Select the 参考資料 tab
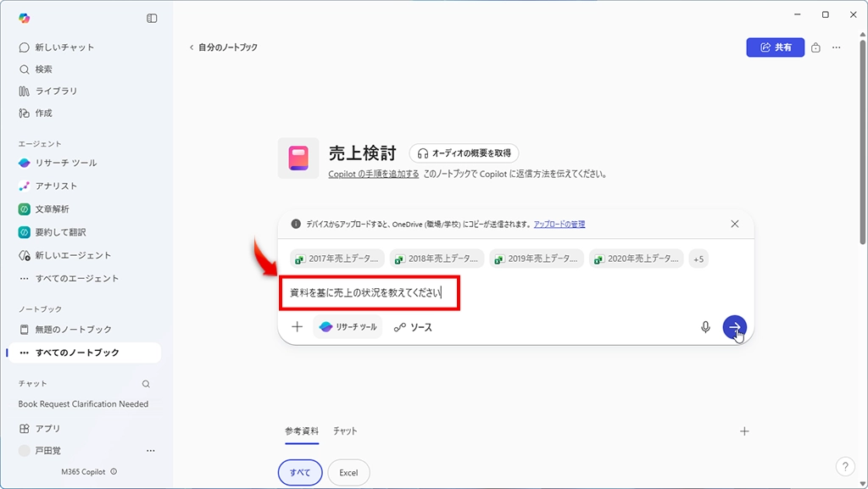Screen dimensions: 868x489 point(302,431)
